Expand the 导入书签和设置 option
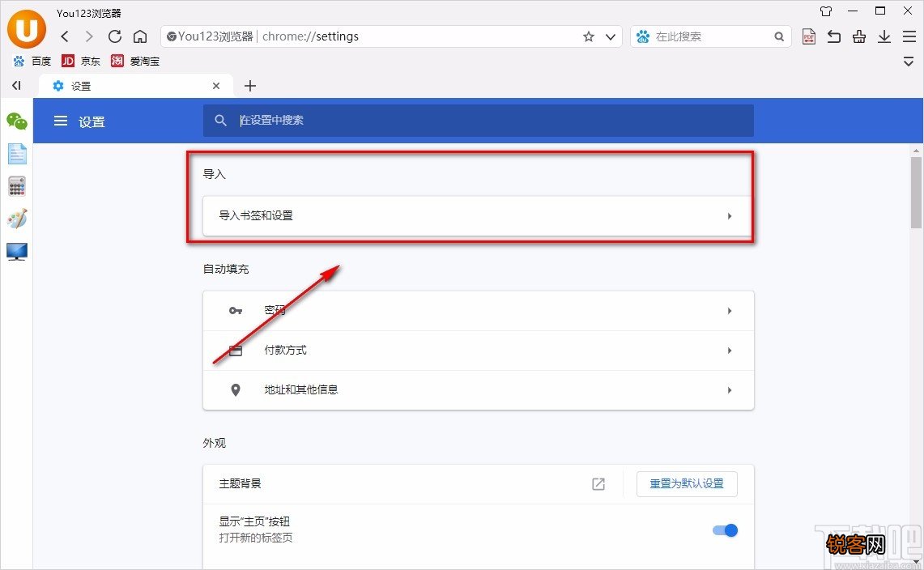 click(478, 215)
